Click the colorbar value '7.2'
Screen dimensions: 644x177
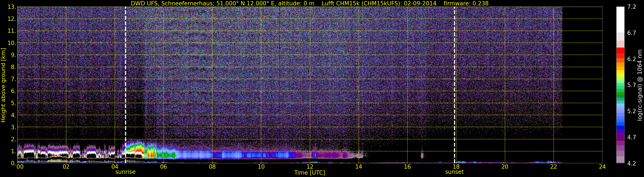[632, 7]
